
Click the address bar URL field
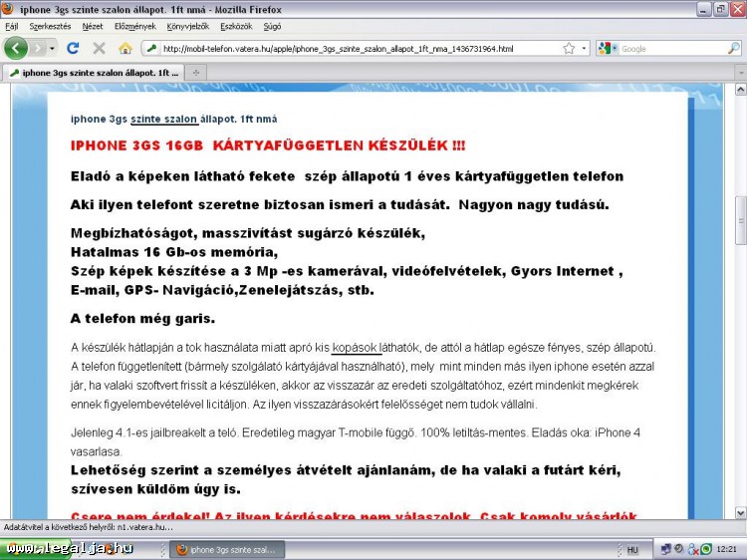(x=359, y=48)
